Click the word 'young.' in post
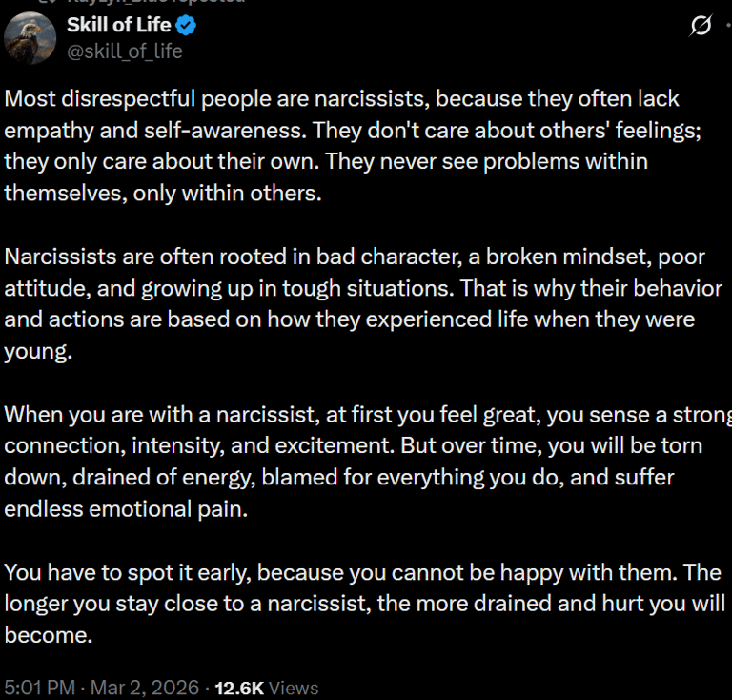The width and height of the screenshot is (732, 700). [38, 352]
